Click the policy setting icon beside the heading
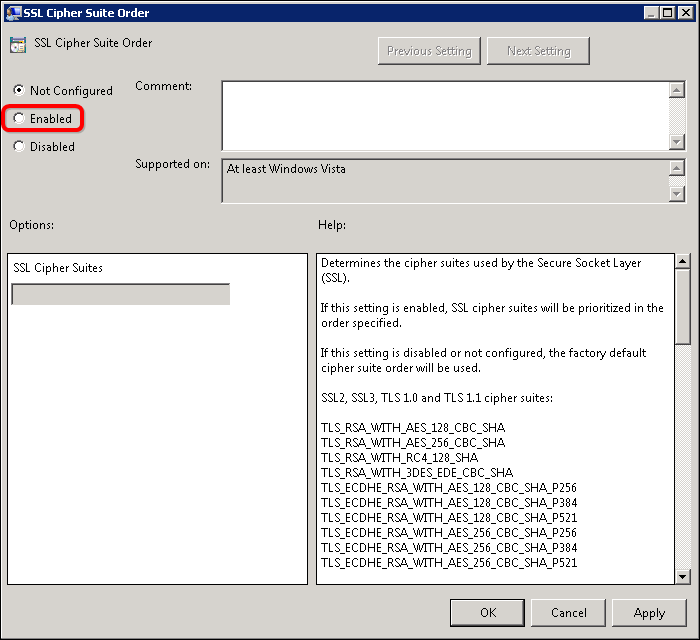700x640 pixels. (18, 45)
